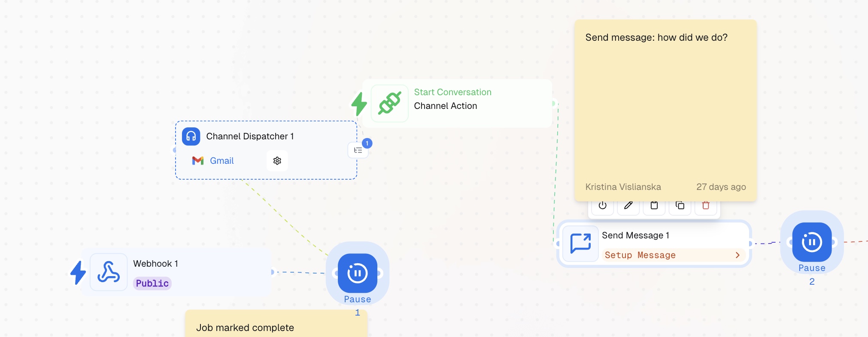The height and width of the screenshot is (337, 868).
Task: Edit Send Message 1 with the pencil icon
Action: [x=628, y=205]
